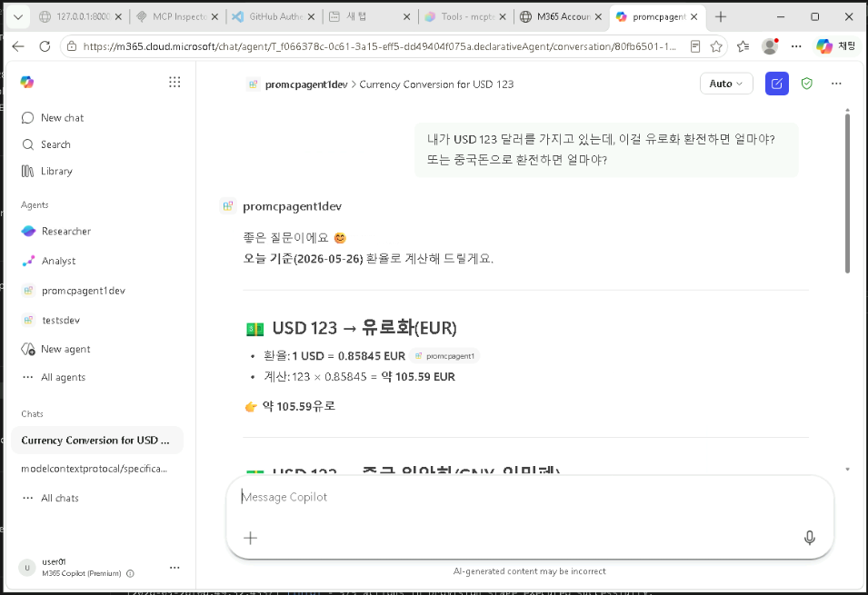Viewport: 868px width, 595px height.
Task: Click the site info lock icon
Action: 72,46
